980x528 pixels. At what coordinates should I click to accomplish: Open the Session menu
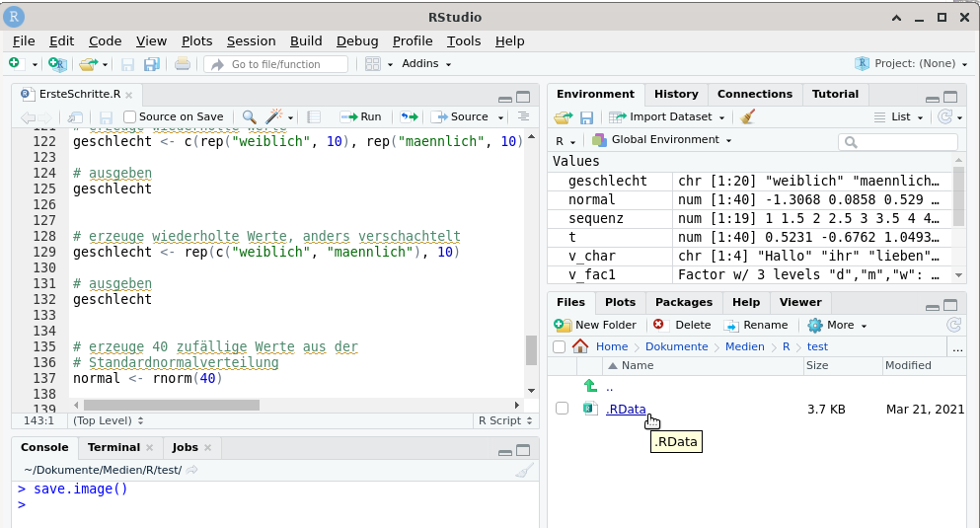[x=252, y=41]
